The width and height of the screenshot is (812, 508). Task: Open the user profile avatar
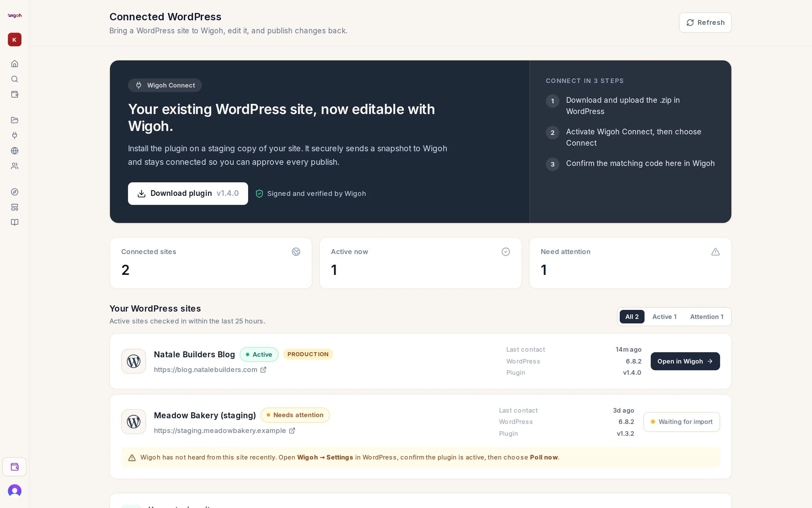pos(14,491)
